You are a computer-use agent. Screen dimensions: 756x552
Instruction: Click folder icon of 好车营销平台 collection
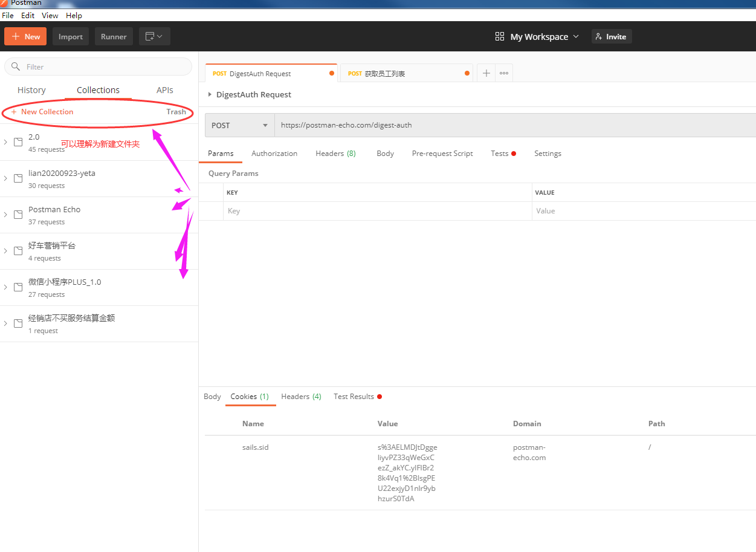[18, 251]
